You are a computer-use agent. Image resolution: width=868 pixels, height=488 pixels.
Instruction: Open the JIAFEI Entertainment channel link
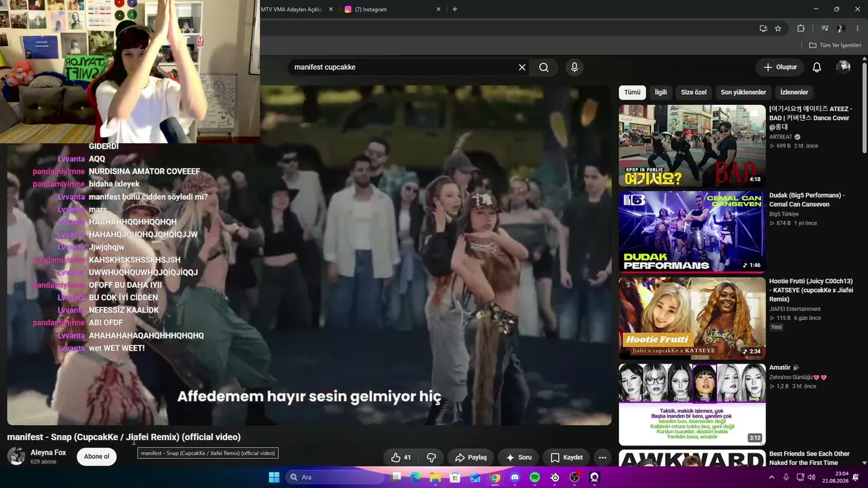795,309
